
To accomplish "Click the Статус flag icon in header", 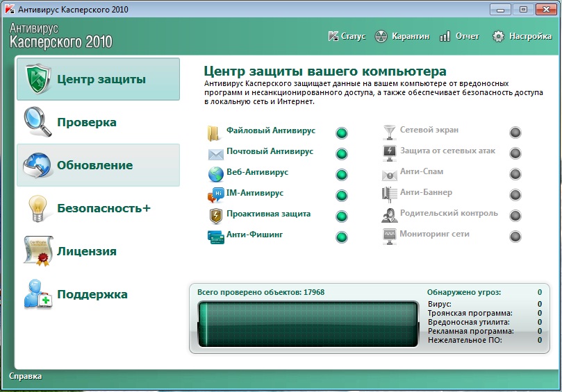I will (x=333, y=36).
